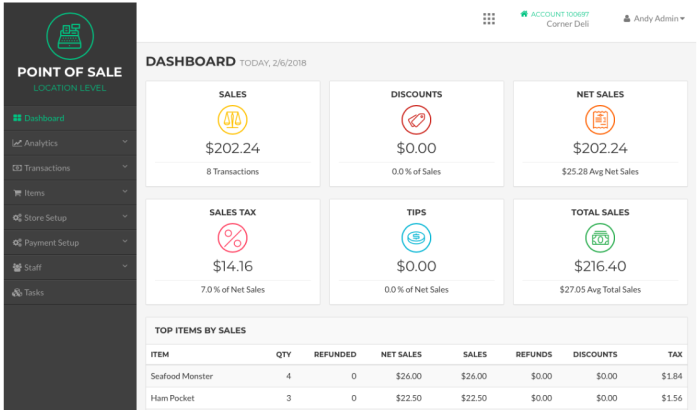Click the Store Setup gears icon
The image size is (700, 410).
[17, 218]
